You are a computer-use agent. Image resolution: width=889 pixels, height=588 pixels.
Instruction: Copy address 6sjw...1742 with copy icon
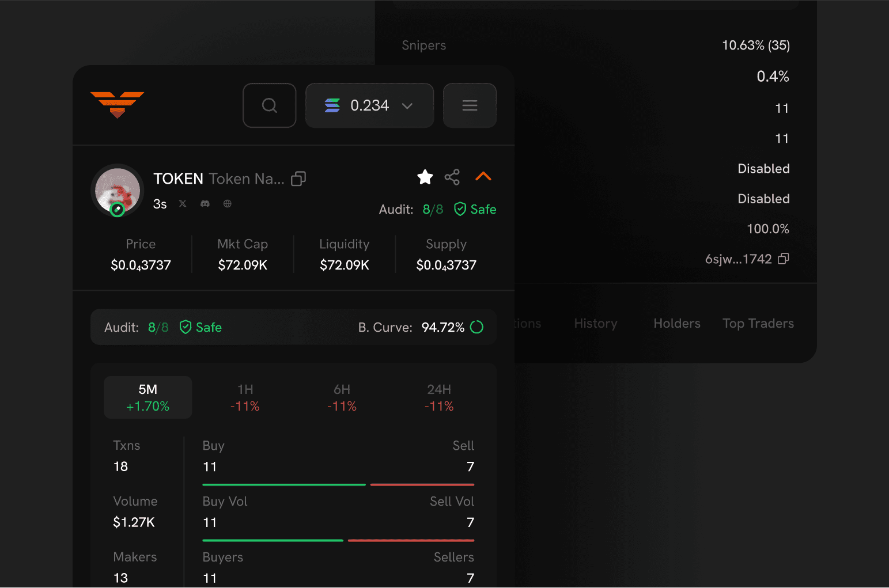coord(784,259)
